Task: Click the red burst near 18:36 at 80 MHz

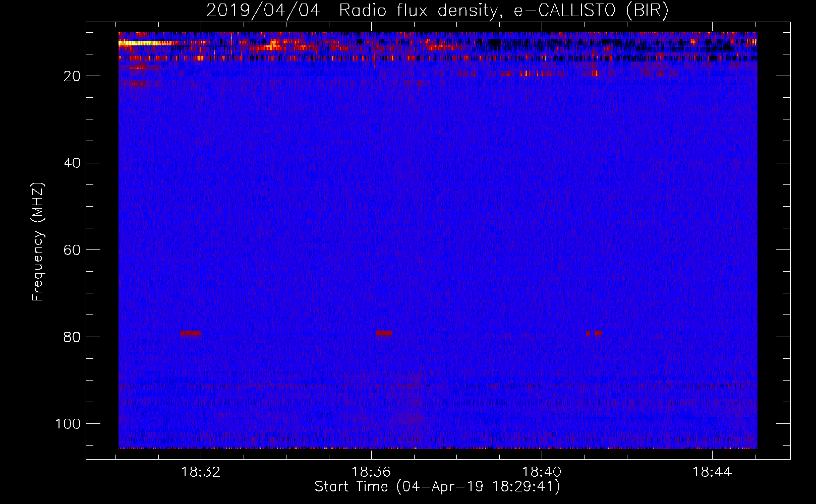Action: (384, 333)
